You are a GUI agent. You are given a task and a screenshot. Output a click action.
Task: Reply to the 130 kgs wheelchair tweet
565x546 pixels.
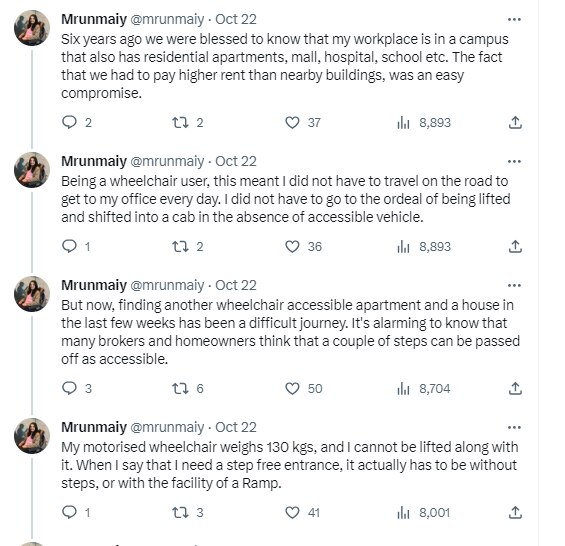(76, 512)
